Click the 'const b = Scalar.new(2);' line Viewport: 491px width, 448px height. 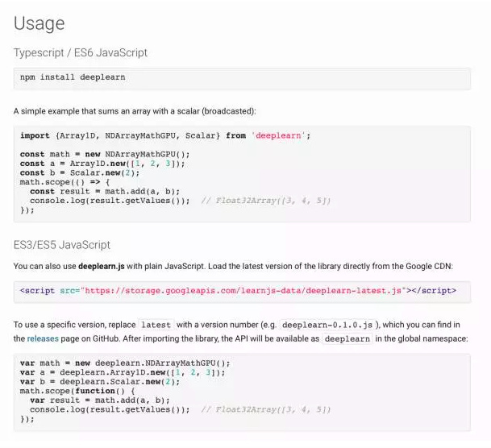[80, 172]
